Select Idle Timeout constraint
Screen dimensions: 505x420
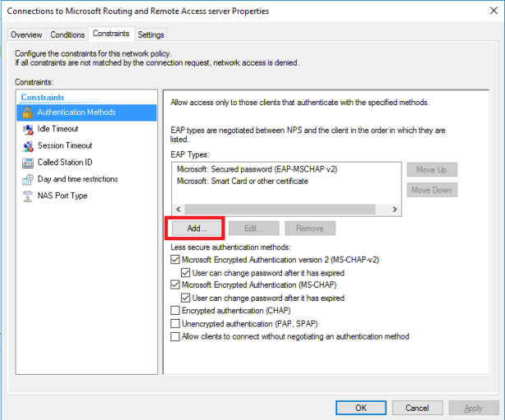pyautogui.click(x=86, y=129)
